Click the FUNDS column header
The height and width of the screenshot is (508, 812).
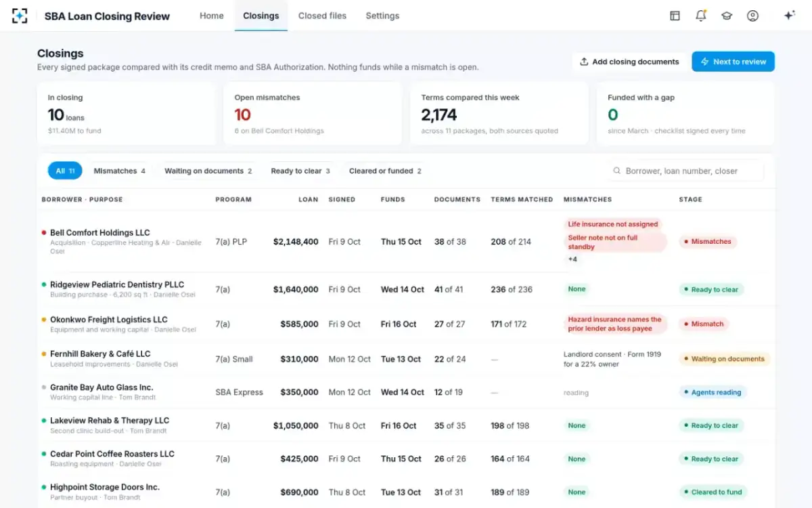coord(393,200)
